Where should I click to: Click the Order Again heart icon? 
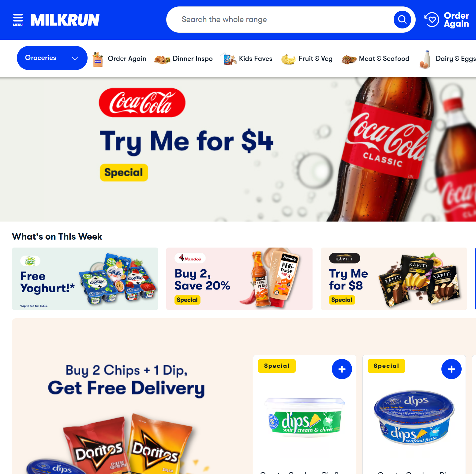[432, 20]
